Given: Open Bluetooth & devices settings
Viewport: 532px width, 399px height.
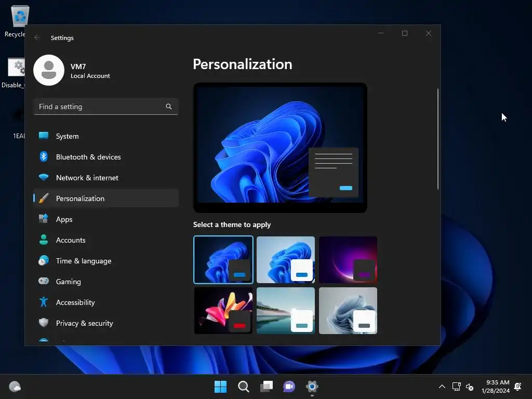Looking at the screenshot, I should tap(106, 157).
